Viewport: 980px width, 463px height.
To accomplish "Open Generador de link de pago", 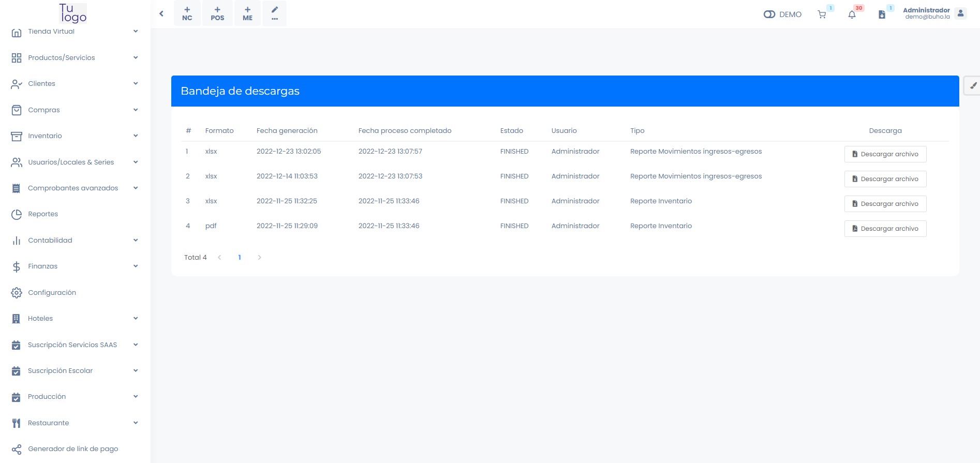I will [x=73, y=449].
